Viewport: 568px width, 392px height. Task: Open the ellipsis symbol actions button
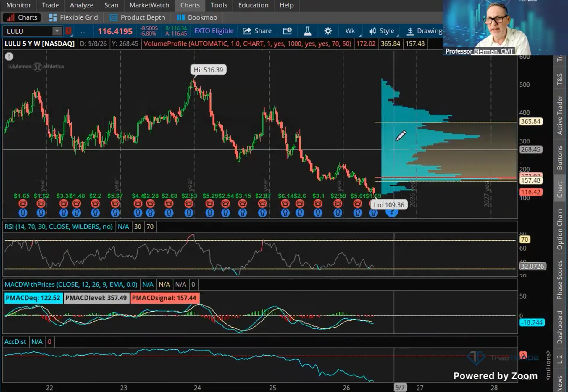click(x=83, y=31)
